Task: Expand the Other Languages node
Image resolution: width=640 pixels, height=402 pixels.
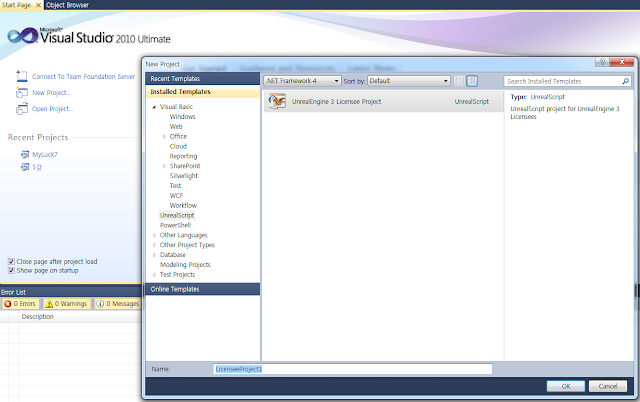Action: [x=154, y=235]
